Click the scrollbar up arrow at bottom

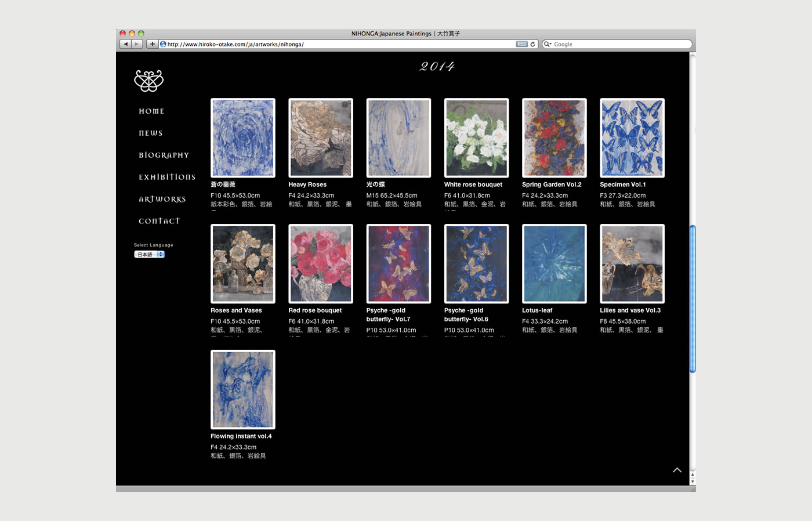point(693,475)
